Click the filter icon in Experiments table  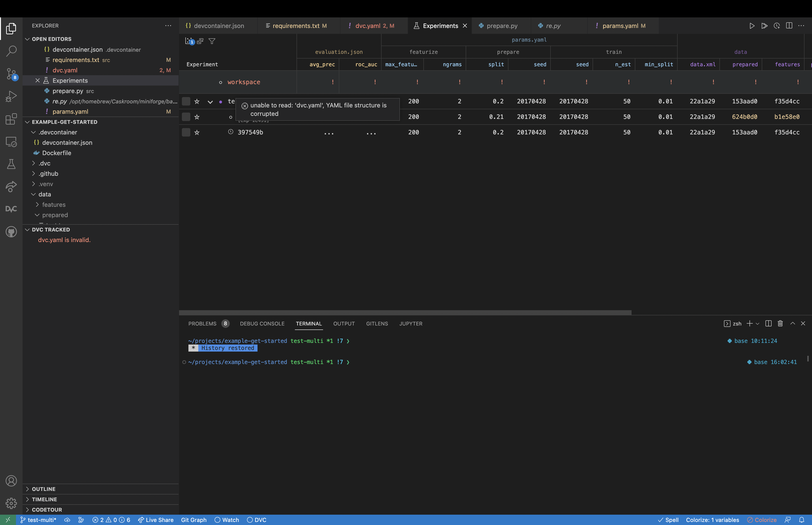(x=212, y=41)
